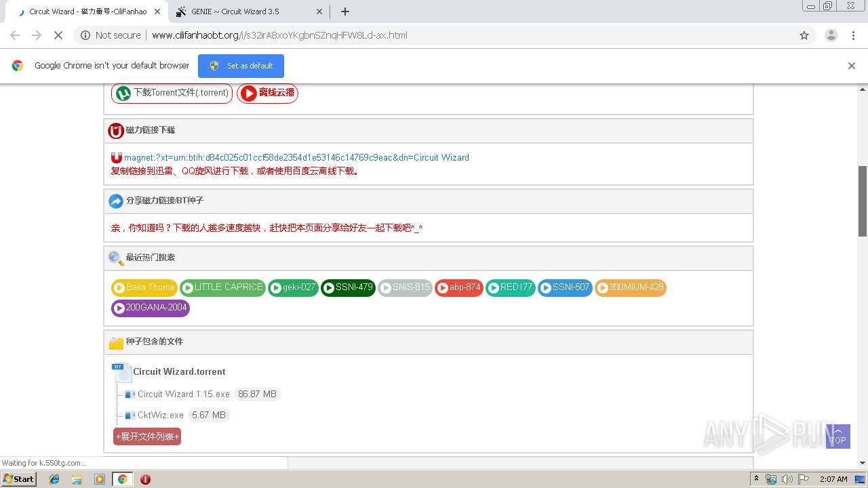The width and height of the screenshot is (868, 488).
Task: Click the address bar URL
Action: (279, 35)
